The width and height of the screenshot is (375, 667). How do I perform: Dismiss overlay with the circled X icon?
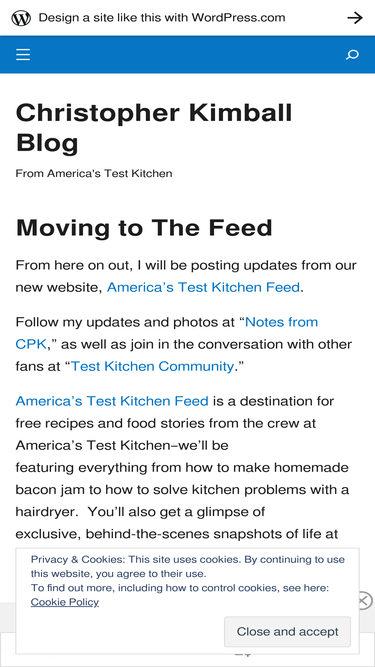364,600
